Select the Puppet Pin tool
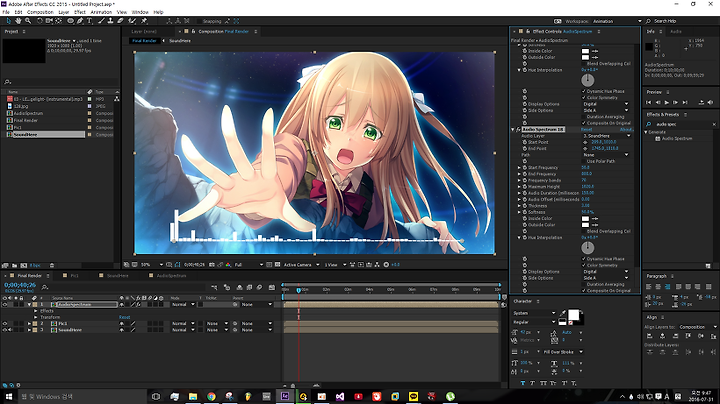 click(x=144, y=21)
